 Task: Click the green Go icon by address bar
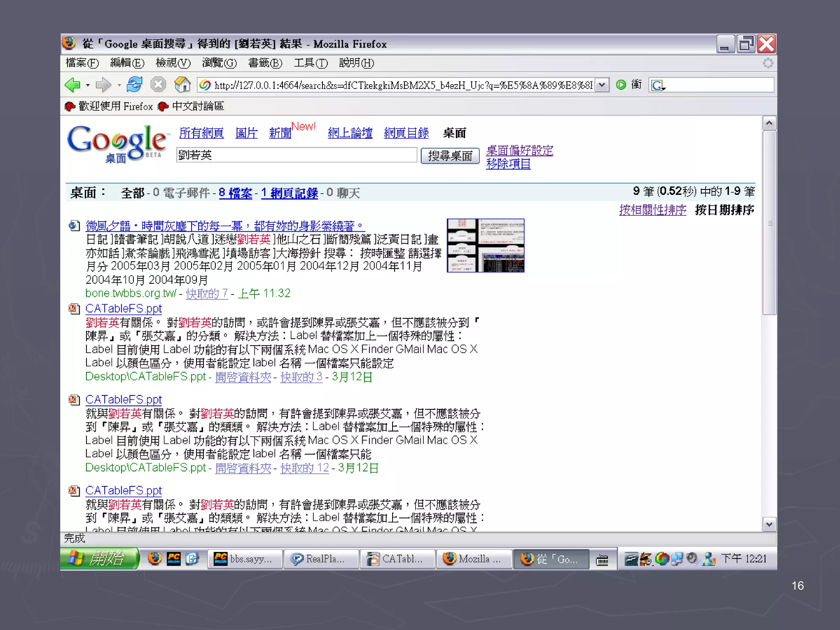621,85
